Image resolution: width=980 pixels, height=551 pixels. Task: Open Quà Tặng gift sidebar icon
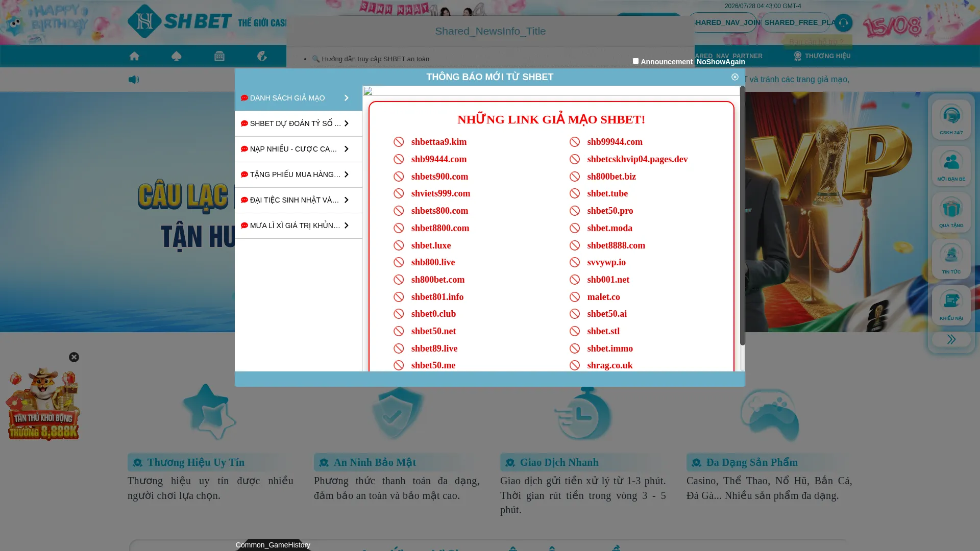[x=951, y=212]
